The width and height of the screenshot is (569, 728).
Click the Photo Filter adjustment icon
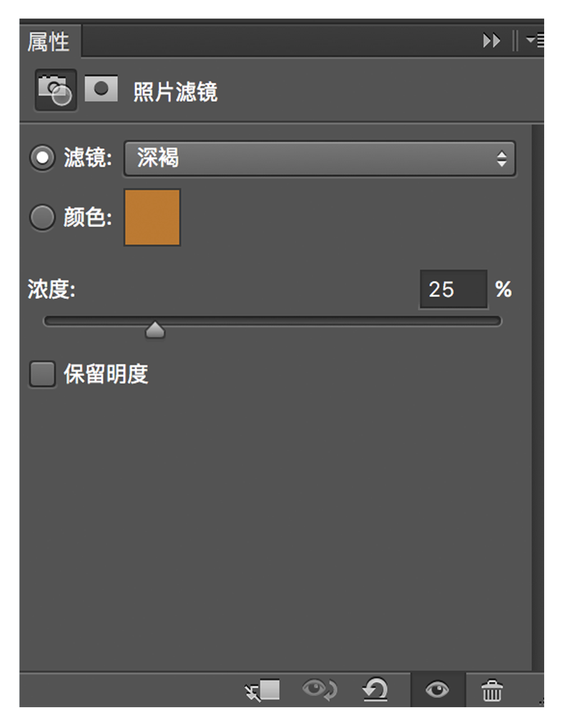(x=55, y=90)
